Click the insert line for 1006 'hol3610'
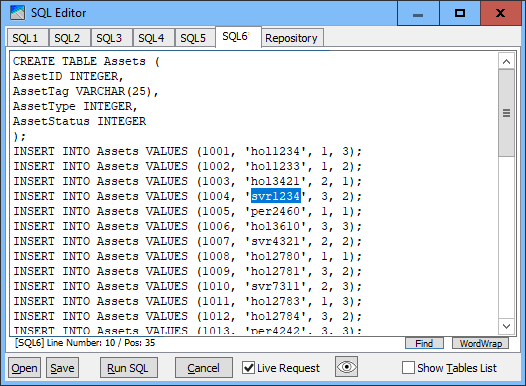 click(188, 226)
